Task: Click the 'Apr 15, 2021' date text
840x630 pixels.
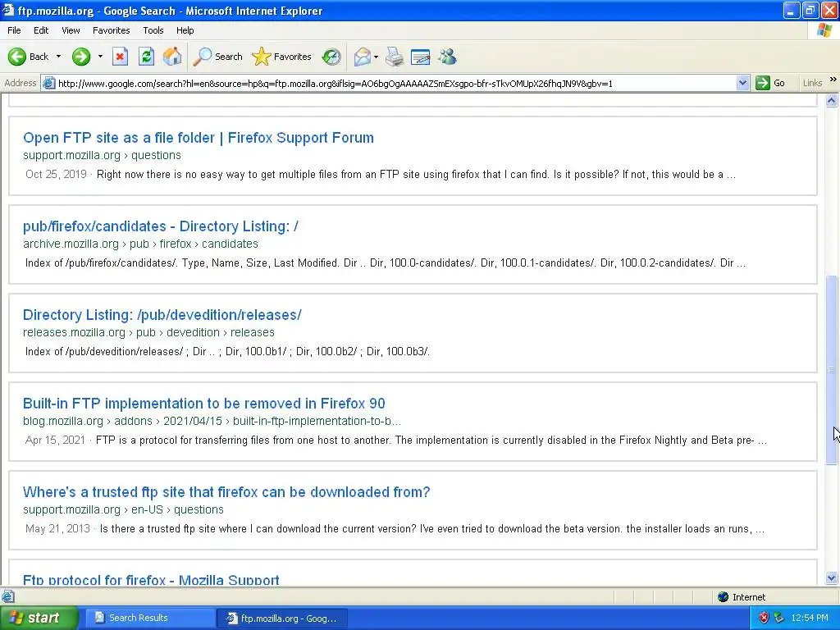Action: [x=55, y=441]
